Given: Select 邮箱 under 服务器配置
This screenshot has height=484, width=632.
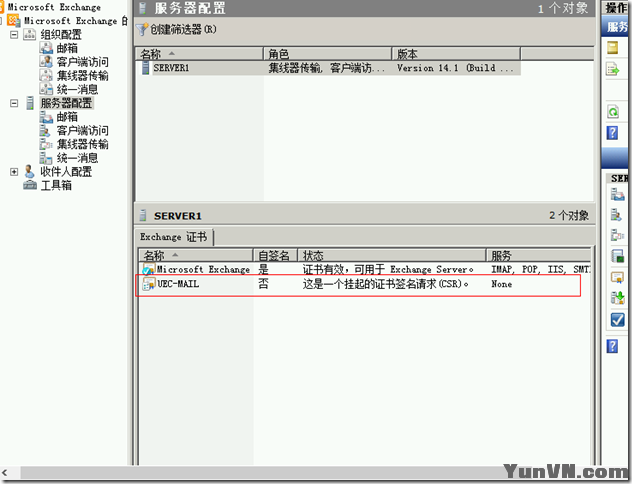Looking at the screenshot, I should click(x=67, y=117).
